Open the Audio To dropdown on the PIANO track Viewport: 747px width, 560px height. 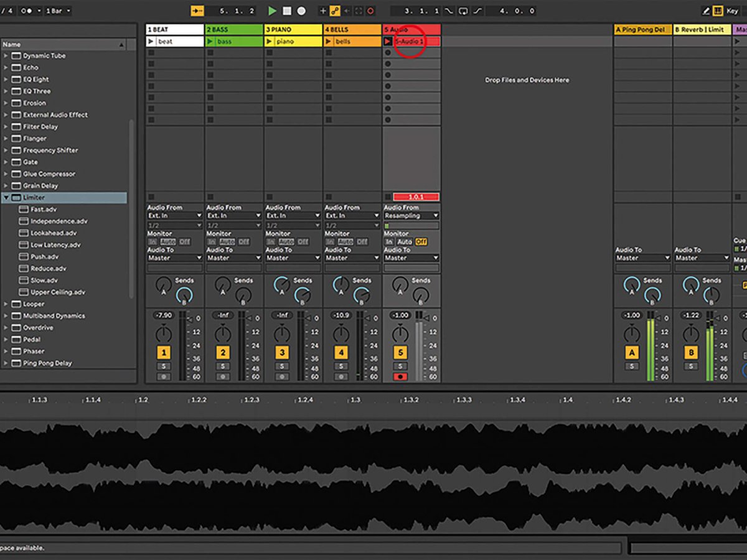pyautogui.click(x=293, y=258)
